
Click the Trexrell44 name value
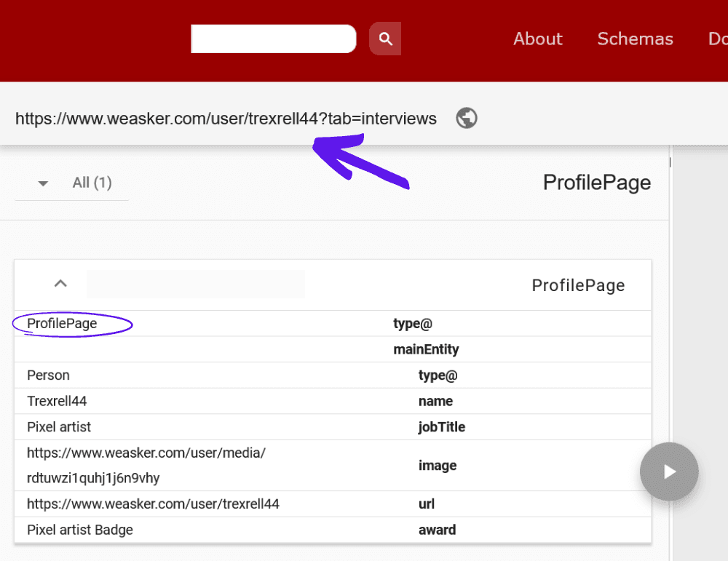coord(57,401)
